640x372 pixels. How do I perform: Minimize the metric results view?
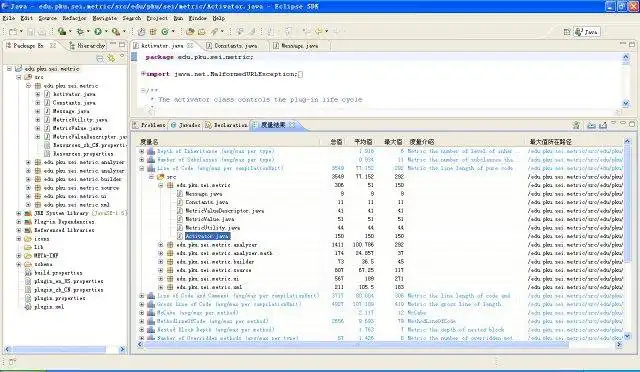point(623,124)
